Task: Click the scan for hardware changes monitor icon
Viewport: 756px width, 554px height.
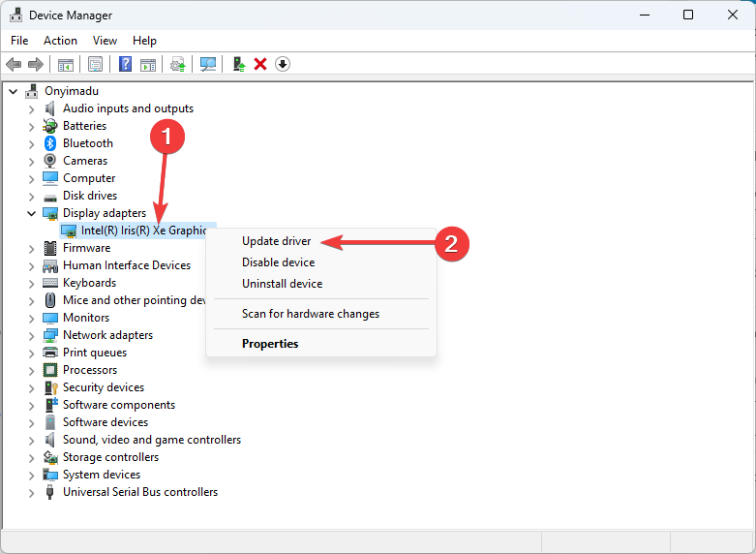Action: (207, 64)
